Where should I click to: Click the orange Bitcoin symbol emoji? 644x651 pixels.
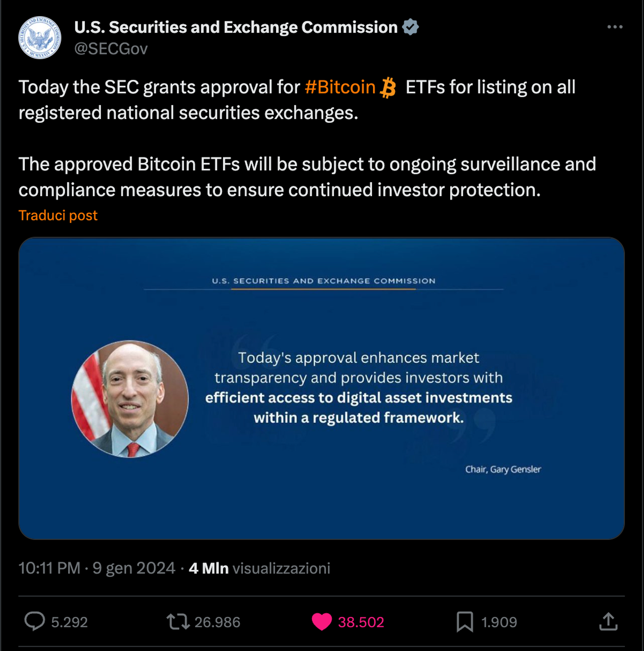[x=388, y=88]
